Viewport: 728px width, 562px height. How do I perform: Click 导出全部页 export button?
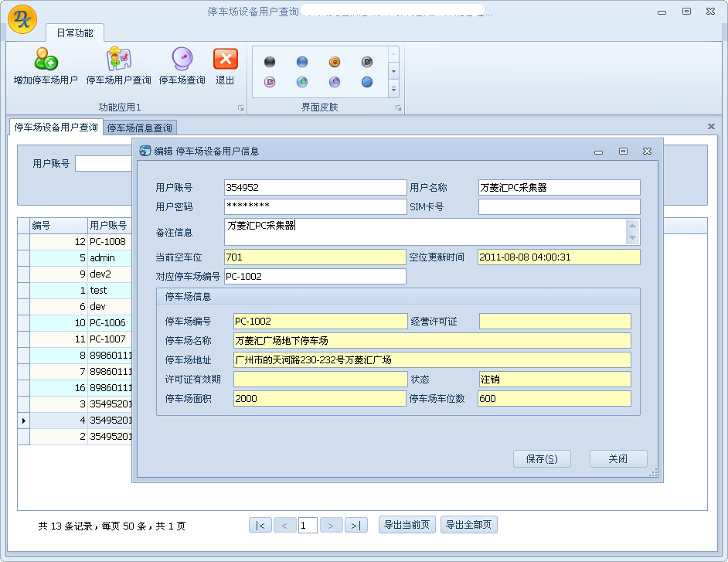(468, 525)
